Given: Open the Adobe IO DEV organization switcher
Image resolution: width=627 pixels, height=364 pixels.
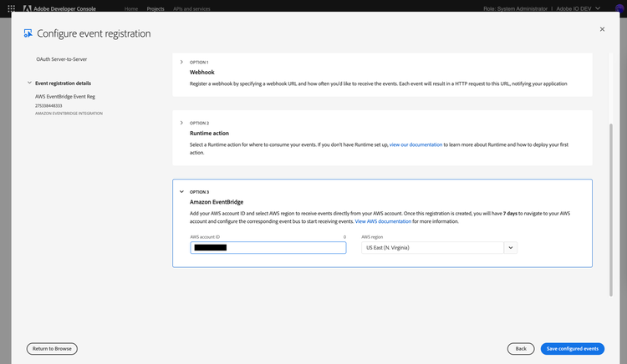Looking at the screenshot, I should 579,8.
